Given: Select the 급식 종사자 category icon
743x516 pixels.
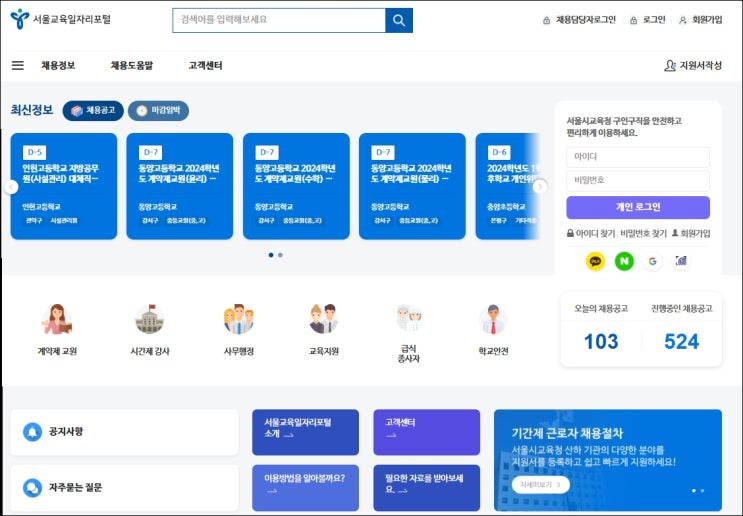Looking at the screenshot, I should point(408,317).
